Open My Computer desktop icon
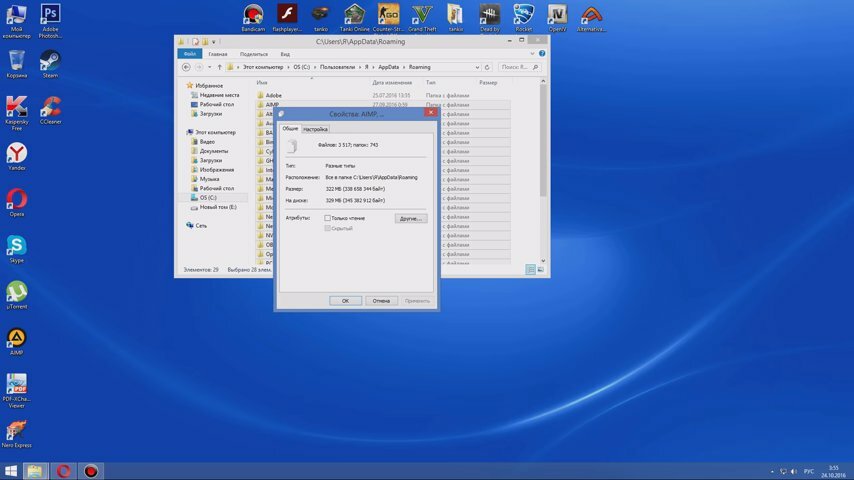This screenshot has height=480, width=854. 16,21
